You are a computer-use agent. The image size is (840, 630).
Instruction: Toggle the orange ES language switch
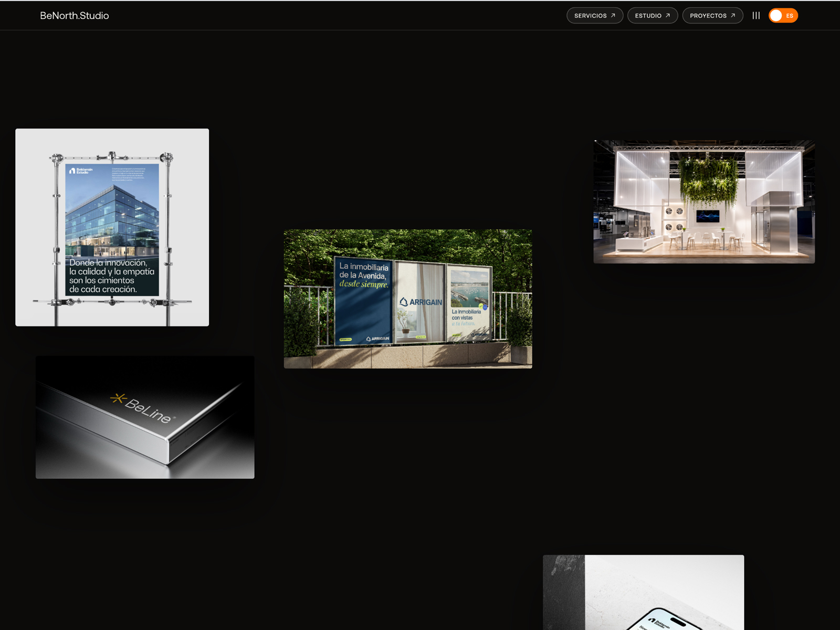[783, 16]
